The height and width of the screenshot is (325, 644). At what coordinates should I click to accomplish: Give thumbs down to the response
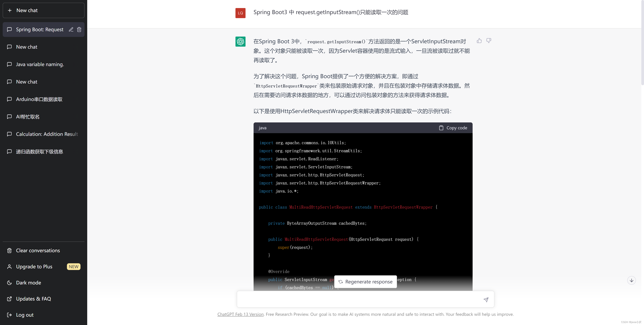coord(489,41)
